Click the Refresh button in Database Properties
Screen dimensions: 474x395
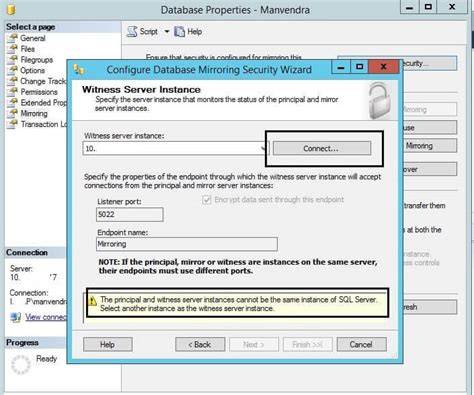point(430,307)
